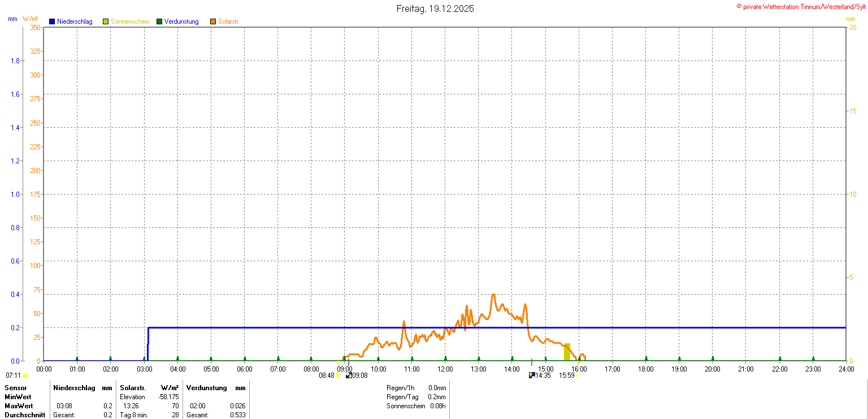
Task: Click the yellow sunshine bar near 15:40
Action: coord(567,352)
